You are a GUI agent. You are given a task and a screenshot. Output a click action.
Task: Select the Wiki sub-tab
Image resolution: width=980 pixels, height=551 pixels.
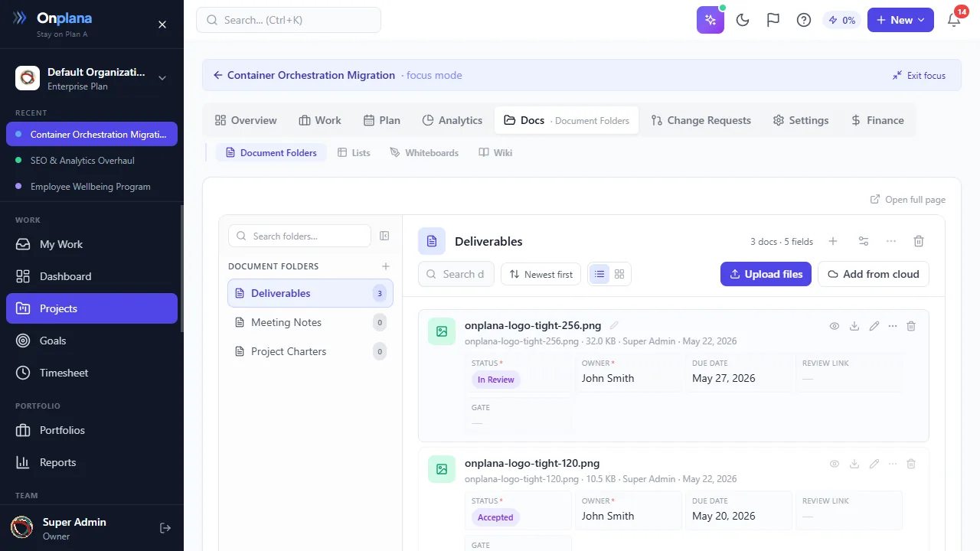pos(495,153)
